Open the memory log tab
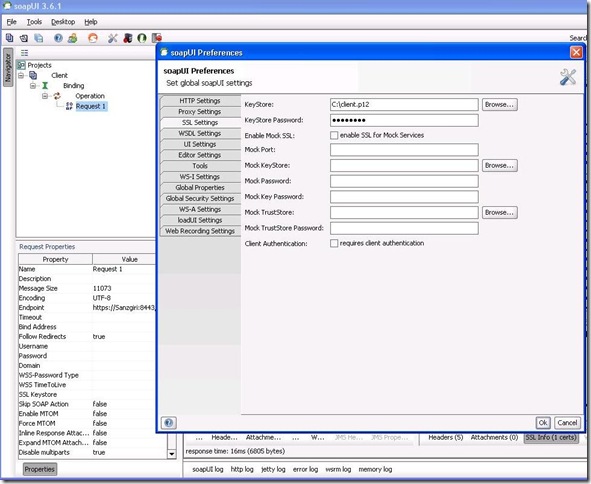The width and height of the screenshot is (591, 484). click(375, 470)
